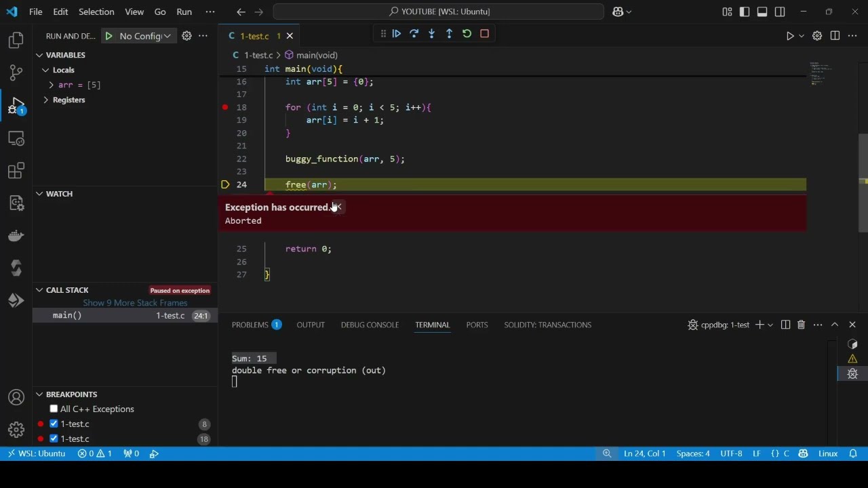868x488 pixels.
Task: Run C file with editor play button
Action: click(790, 36)
